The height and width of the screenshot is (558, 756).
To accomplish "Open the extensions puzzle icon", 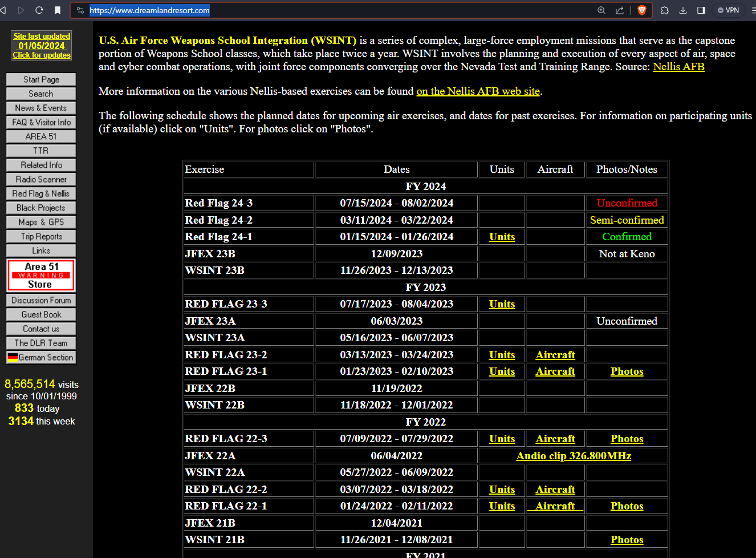I will click(665, 10).
